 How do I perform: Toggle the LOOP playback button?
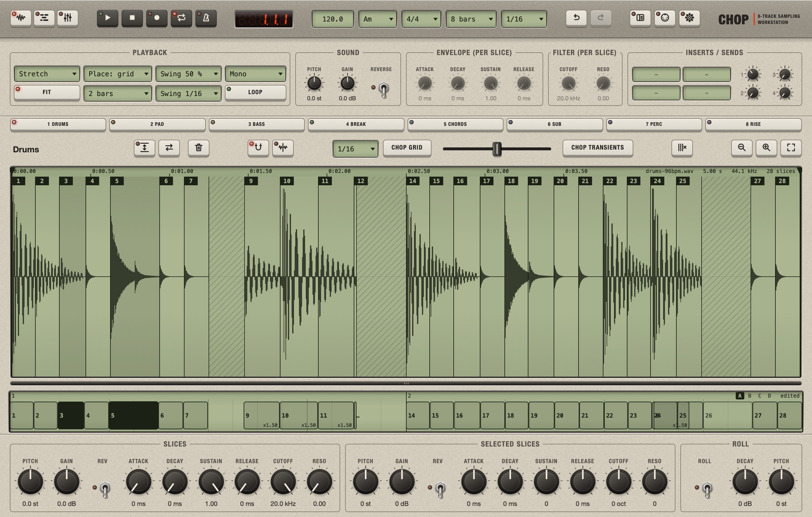(255, 92)
